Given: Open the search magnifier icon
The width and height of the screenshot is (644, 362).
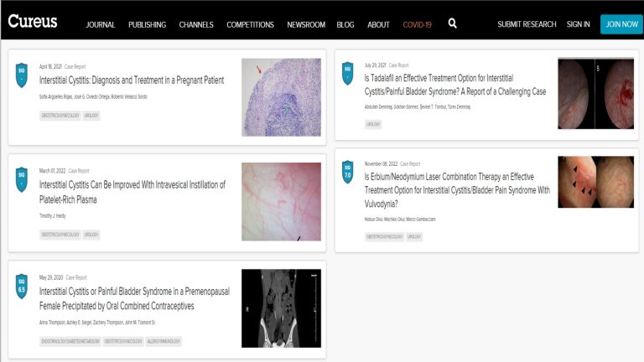Looking at the screenshot, I should pyautogui.click(x=453, y=23).
